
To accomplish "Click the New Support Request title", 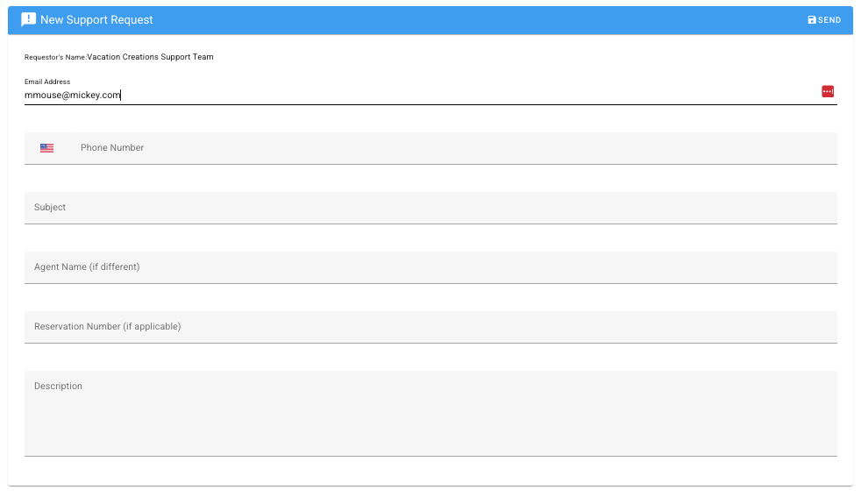I will point(96,20).
